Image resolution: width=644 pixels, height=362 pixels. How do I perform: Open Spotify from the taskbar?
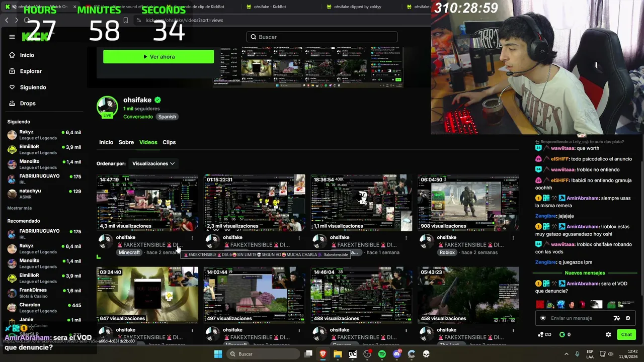tap(382, 354)
